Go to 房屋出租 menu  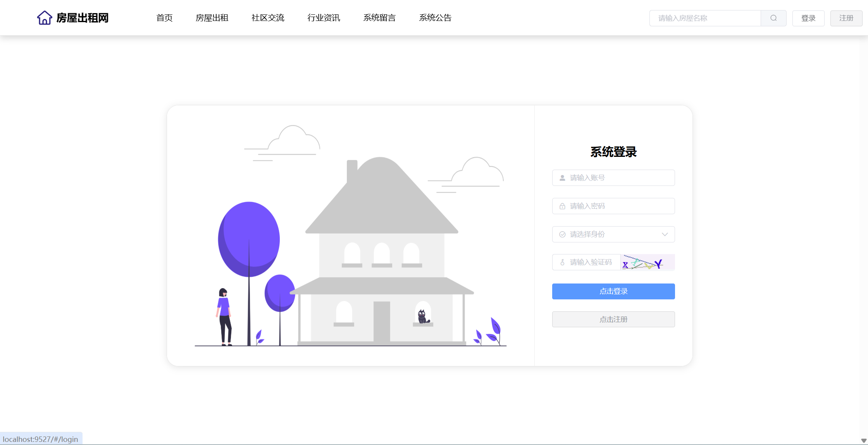212,18
